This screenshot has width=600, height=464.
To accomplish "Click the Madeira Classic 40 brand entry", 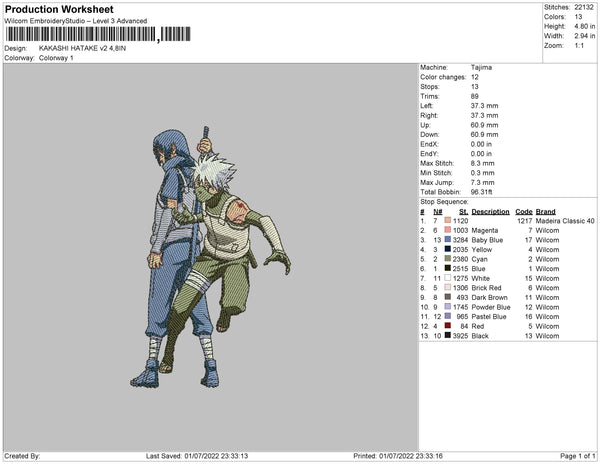I will click(x=564, y=221).
